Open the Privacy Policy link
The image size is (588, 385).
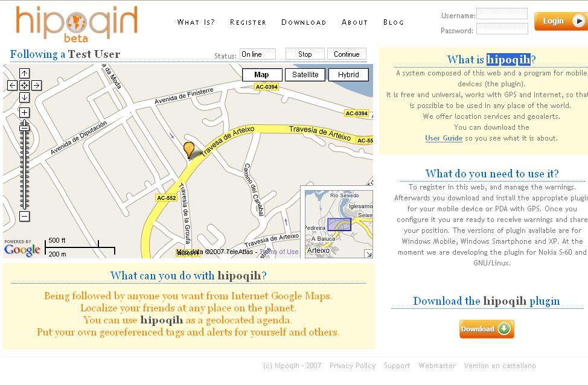point(353,366)
